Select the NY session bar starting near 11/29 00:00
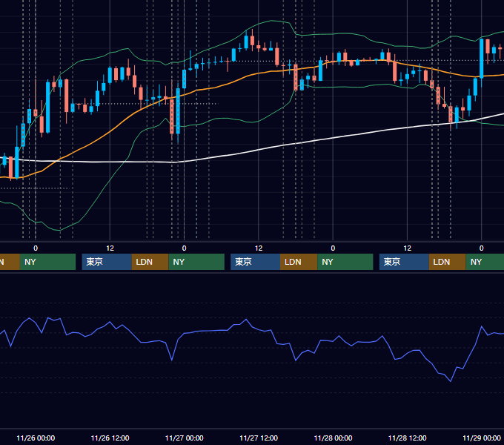The image size is (504, 445). (x=485, y=262)
